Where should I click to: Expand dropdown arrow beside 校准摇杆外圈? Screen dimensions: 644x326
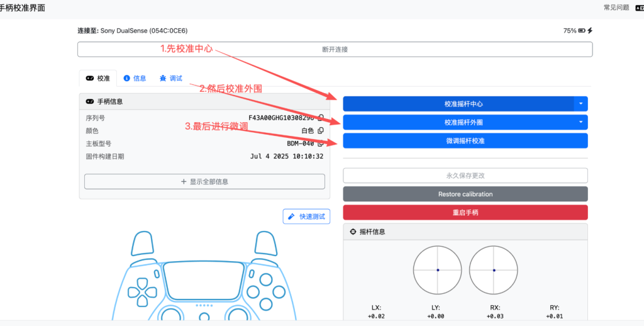click(x=580, y=122)
